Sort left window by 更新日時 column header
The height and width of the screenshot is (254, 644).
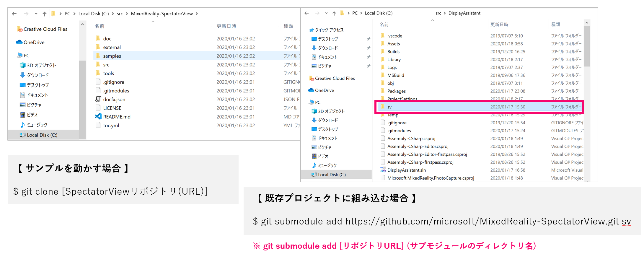point(226,26)
